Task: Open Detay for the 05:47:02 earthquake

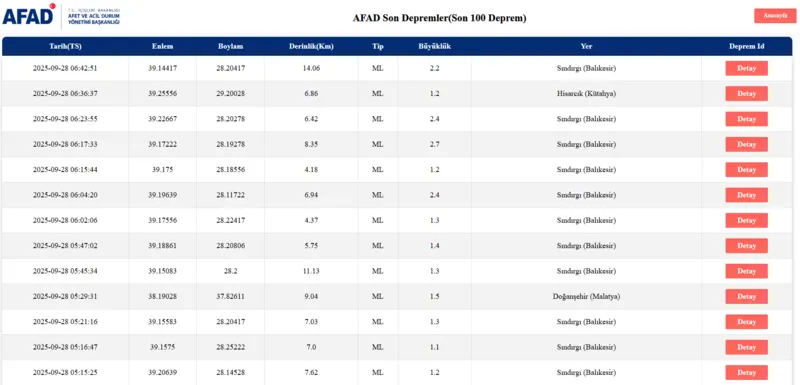Action: (746, 246)
